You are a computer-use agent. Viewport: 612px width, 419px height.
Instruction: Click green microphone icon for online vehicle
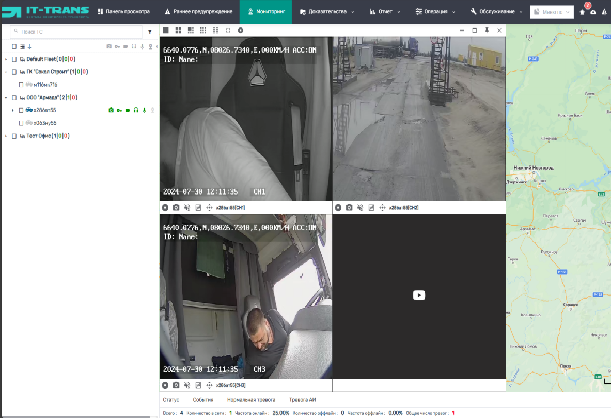(144, 110)
